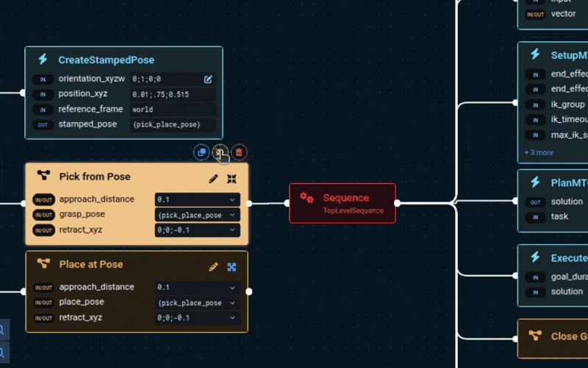Select the 'Place at Pose' node title
Viewport: 588px width, 368px height.
91,264
